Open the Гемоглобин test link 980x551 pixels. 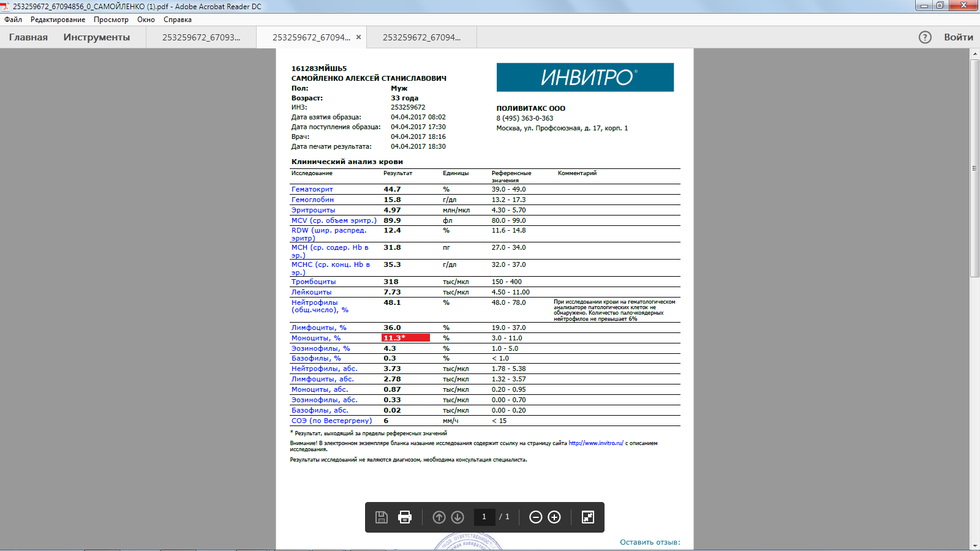pos(312,200)
